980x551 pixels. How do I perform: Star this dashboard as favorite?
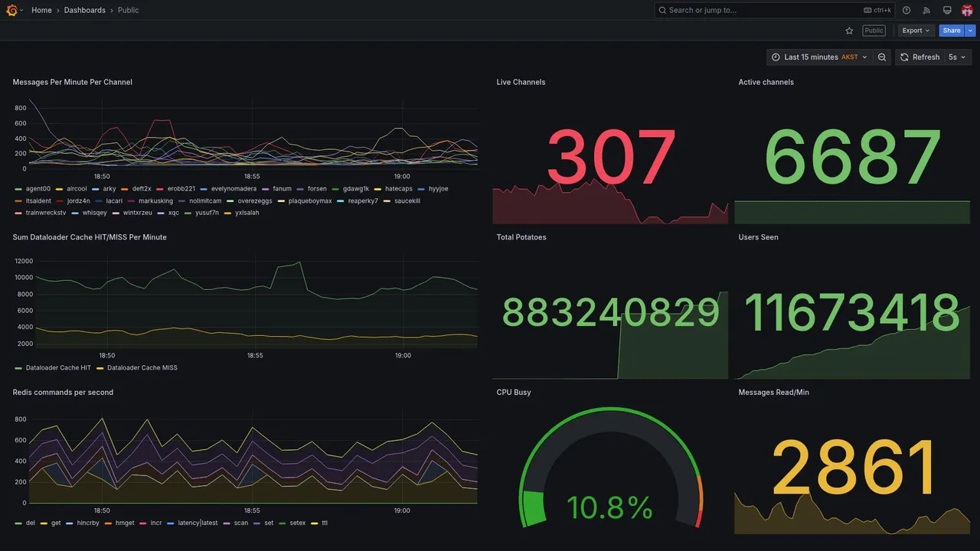[849, 31]
